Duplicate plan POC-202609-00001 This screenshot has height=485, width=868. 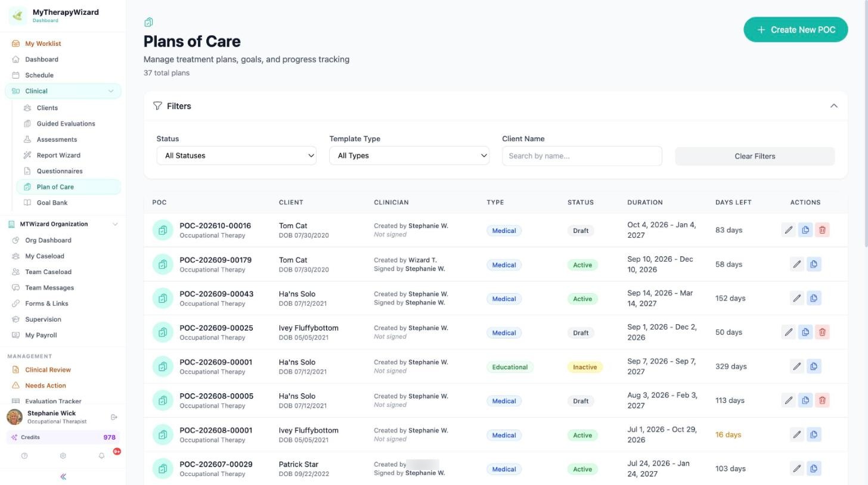coord(814,366)
